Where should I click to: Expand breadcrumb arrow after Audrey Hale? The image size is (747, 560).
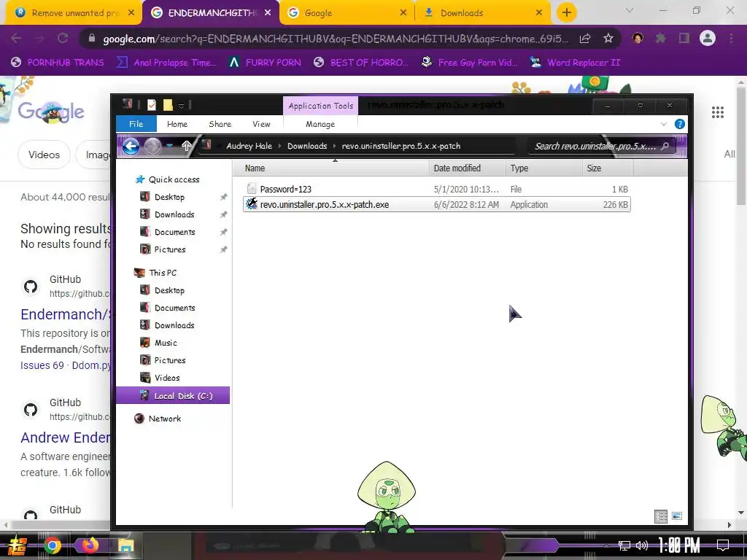(x=279, y=146)
